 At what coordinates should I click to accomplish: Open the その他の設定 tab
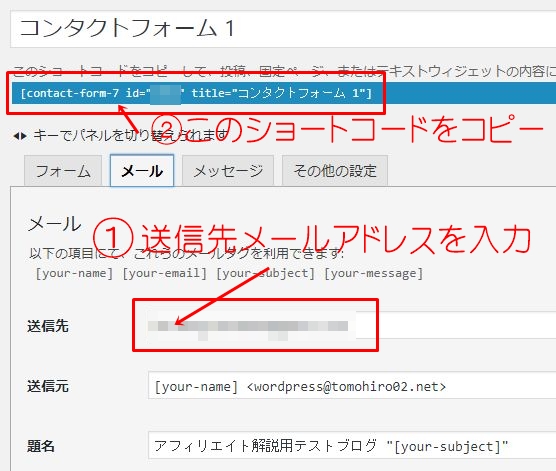(x=335, y=171)
